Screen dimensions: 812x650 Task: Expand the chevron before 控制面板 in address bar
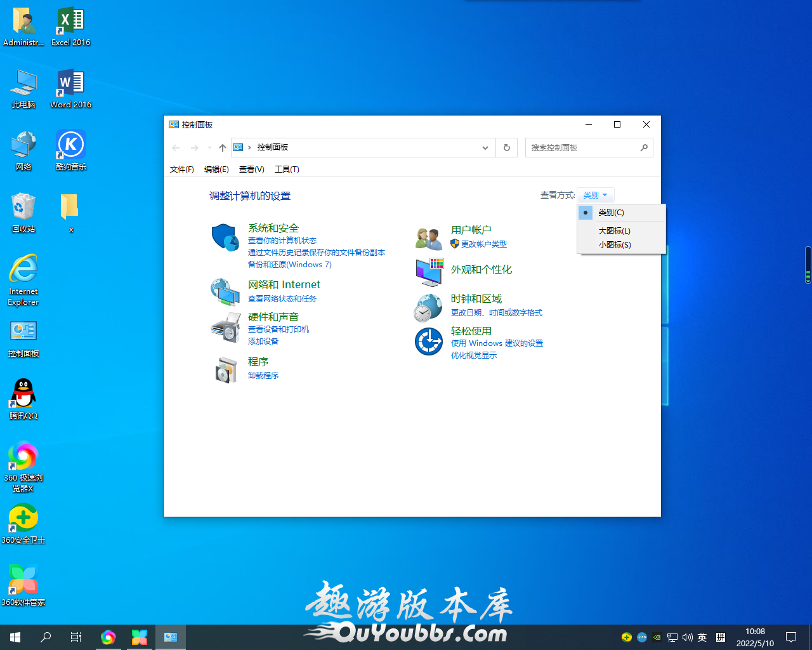click(250, 147)
